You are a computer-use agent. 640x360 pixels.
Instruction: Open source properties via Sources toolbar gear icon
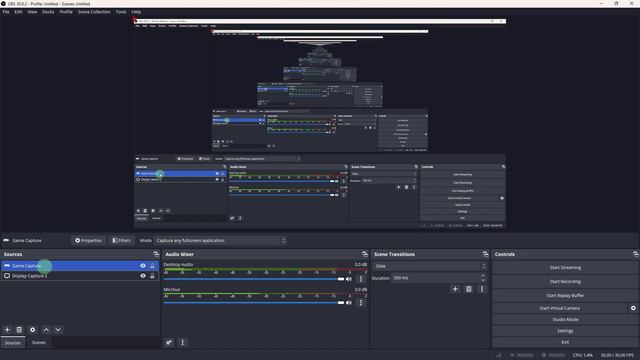point(33,329)
